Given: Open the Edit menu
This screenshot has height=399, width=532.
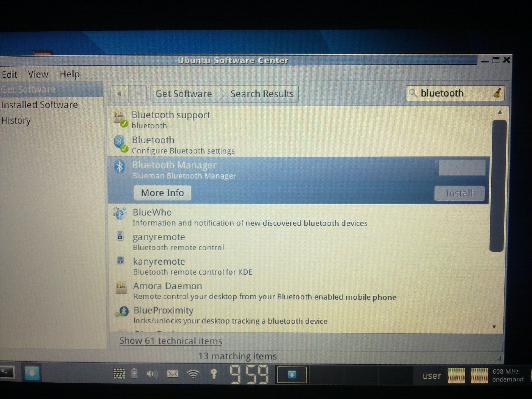Looking at the screenshot, I should 9,74.
